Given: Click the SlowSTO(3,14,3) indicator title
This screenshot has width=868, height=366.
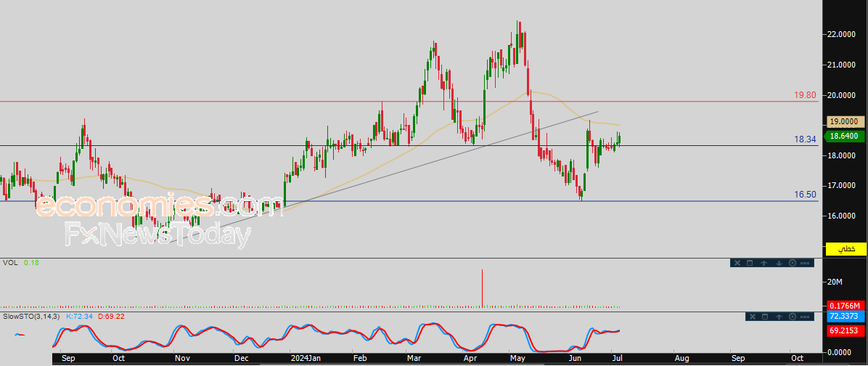Looking at the screenshot, I should click(x=32, y=316).
